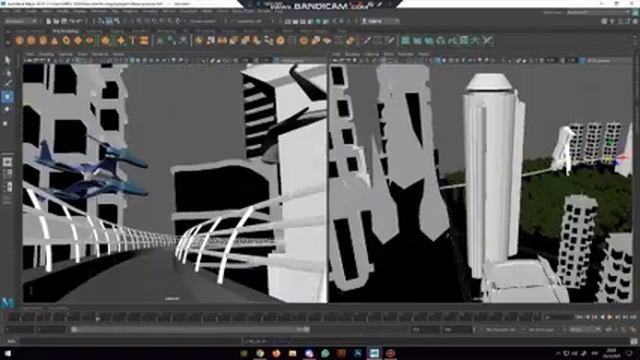Open the File menu in menu bar
This screenshot has width=640, height=360.
pos(6,11)
